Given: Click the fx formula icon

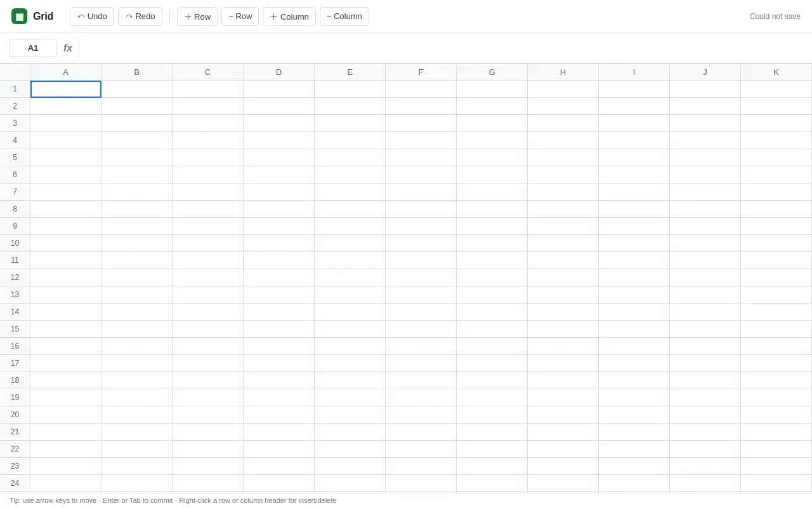Looking at the screenshot, I should coord(68,48).
